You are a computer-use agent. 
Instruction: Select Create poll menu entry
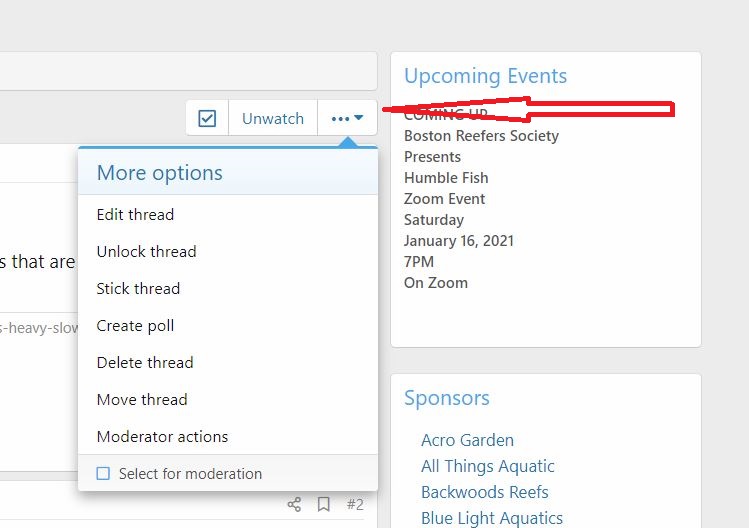click(135, 325)
